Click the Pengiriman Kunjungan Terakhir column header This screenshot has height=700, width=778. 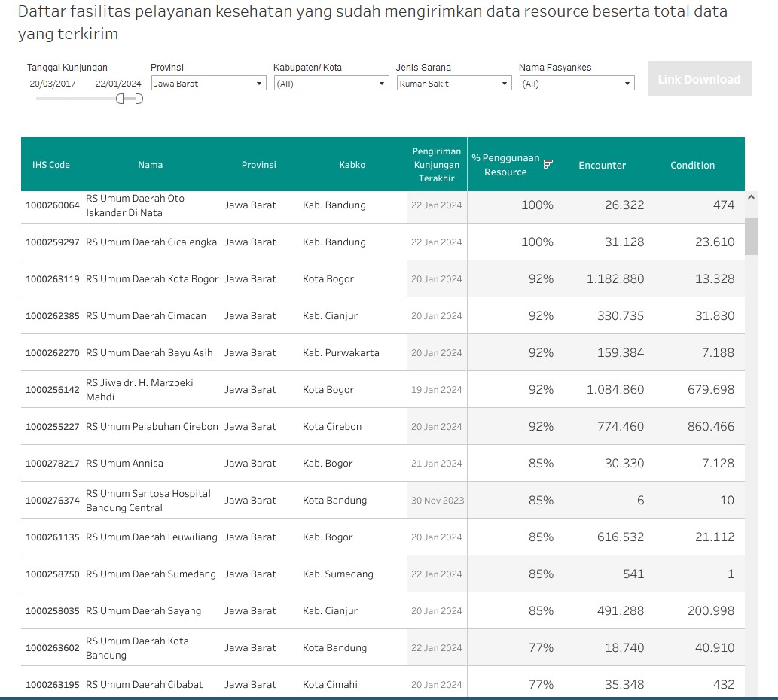tap(437, 165)
